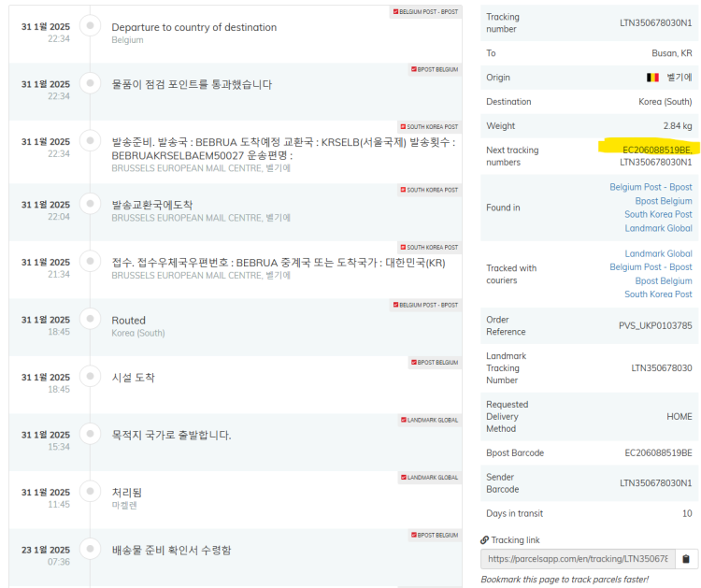Click the chain icon beside the Tracking link label

coord(484,540)
